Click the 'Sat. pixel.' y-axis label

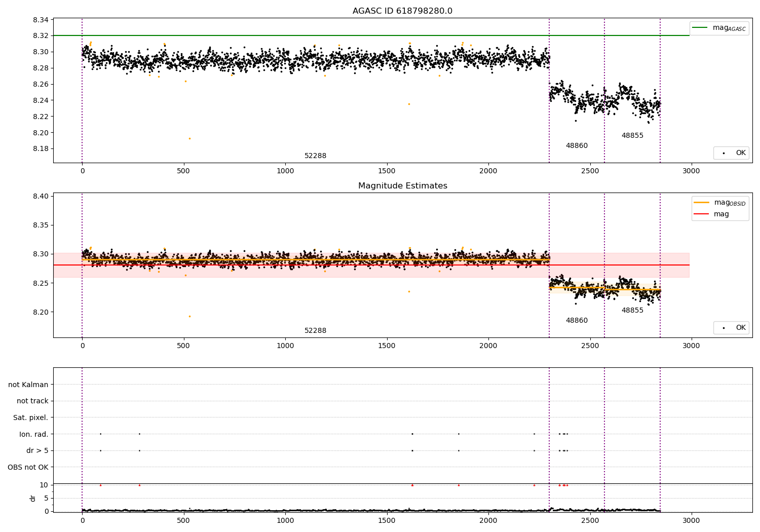point(31,418)
